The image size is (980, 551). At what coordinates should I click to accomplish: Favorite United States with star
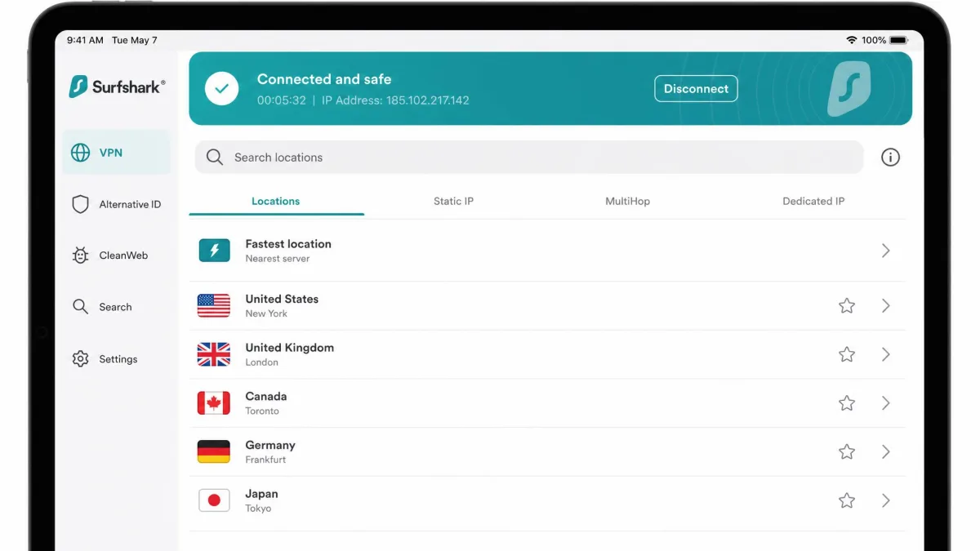pyautogui.click(x=847, y=305)
